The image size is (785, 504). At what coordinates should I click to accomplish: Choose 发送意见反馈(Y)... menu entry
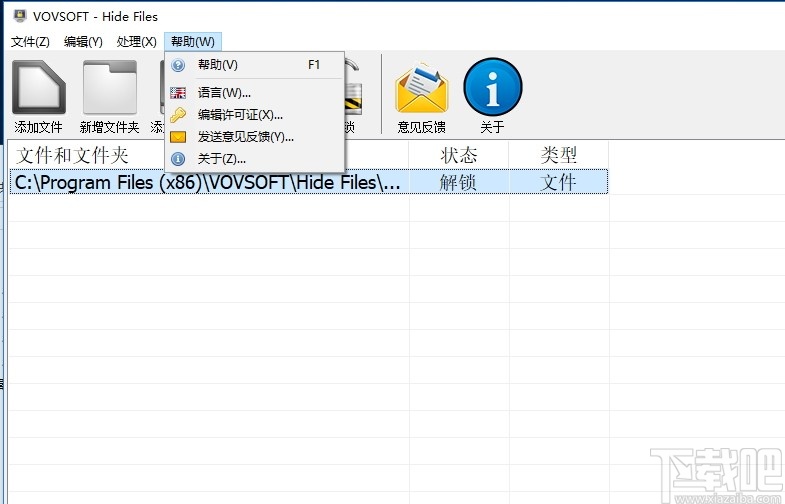pos(255,137)
